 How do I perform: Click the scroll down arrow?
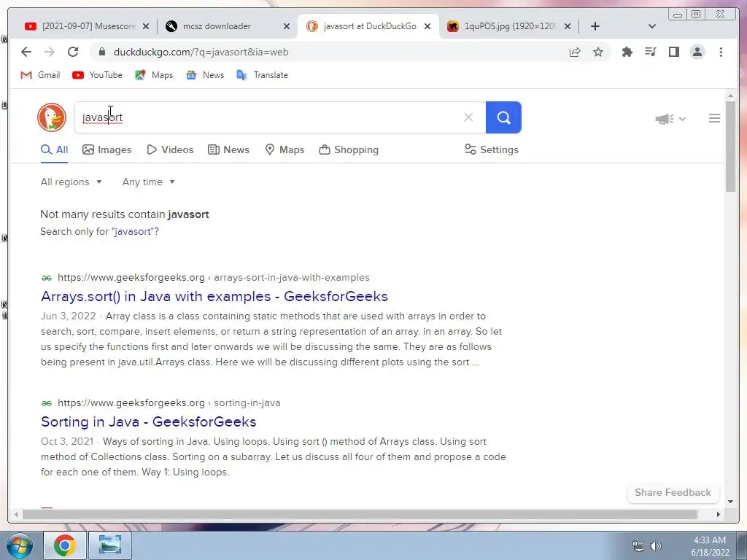(730, 502)
